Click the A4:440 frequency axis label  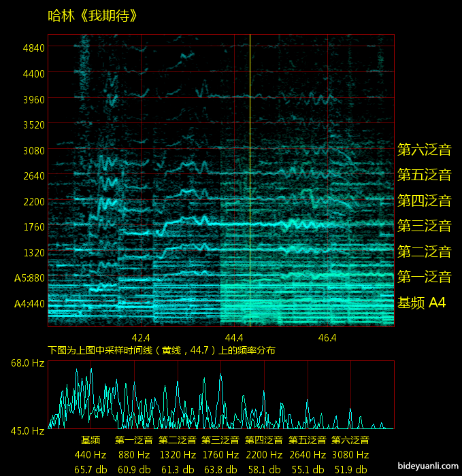point(29,303)
